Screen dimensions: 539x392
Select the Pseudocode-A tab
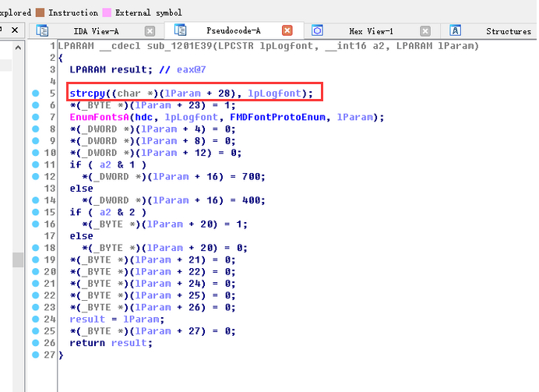point(234,30)
